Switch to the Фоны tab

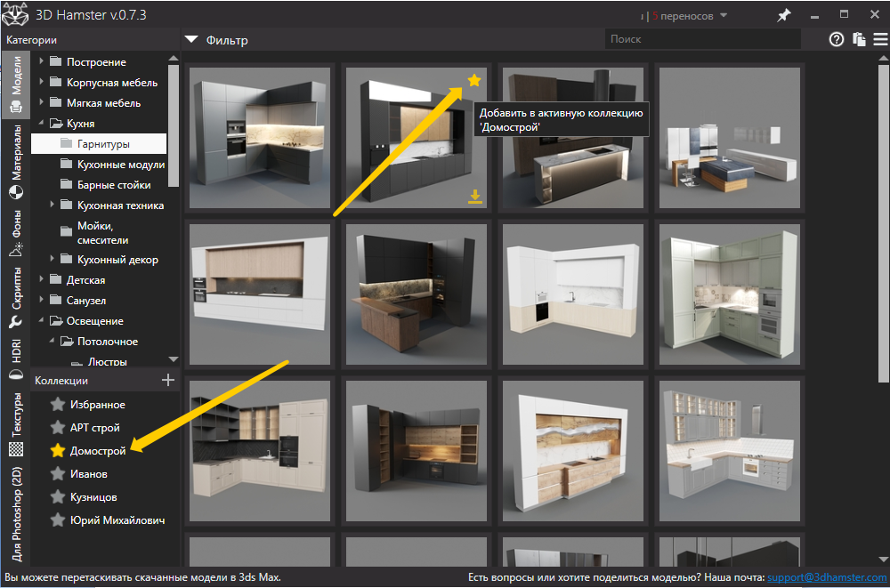tap(16, 233)
